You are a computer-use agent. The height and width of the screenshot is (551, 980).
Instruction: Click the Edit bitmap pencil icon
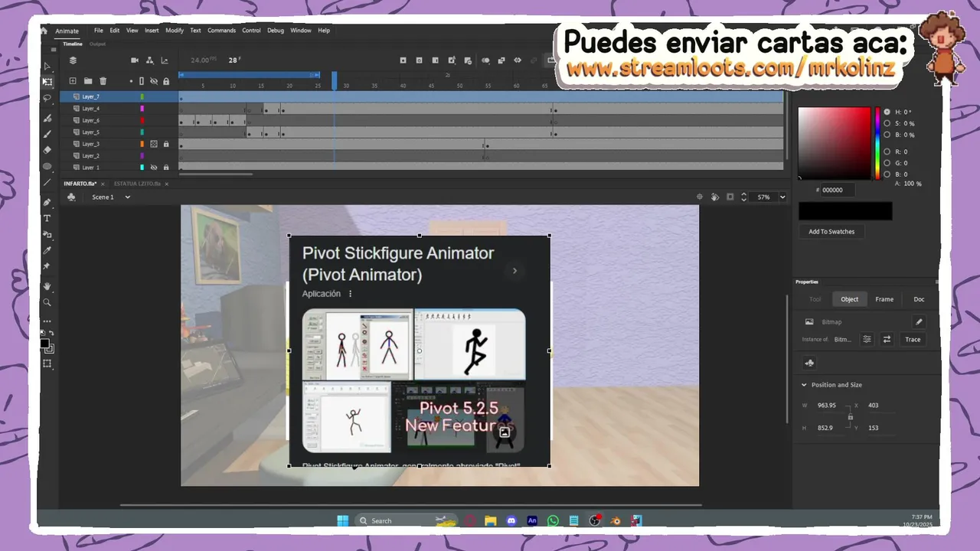point(919,322)
